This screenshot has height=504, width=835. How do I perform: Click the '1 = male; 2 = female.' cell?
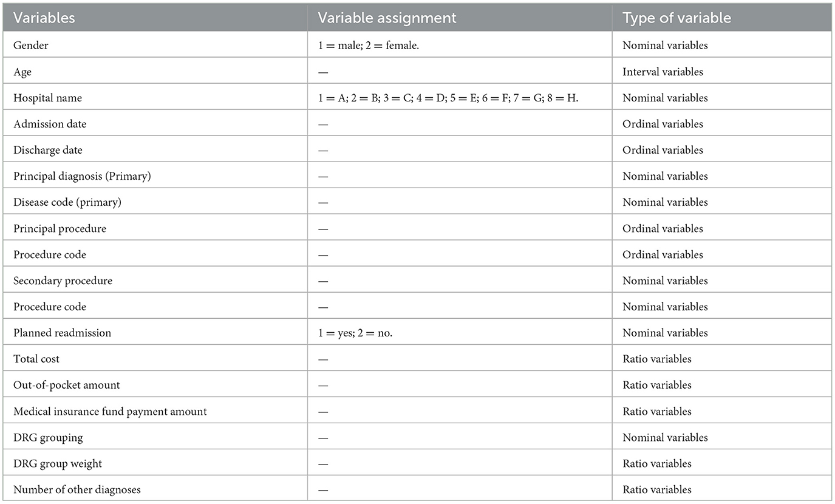click(x=369, y=46)
